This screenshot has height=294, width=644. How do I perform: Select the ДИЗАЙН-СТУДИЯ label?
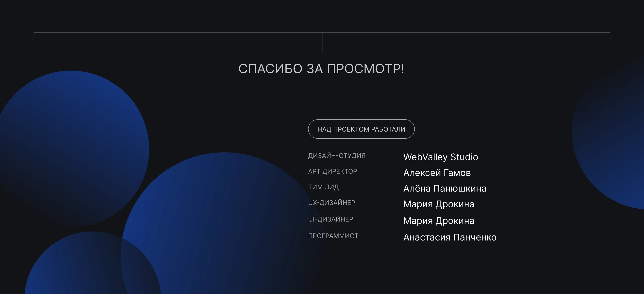click(336, 156)
